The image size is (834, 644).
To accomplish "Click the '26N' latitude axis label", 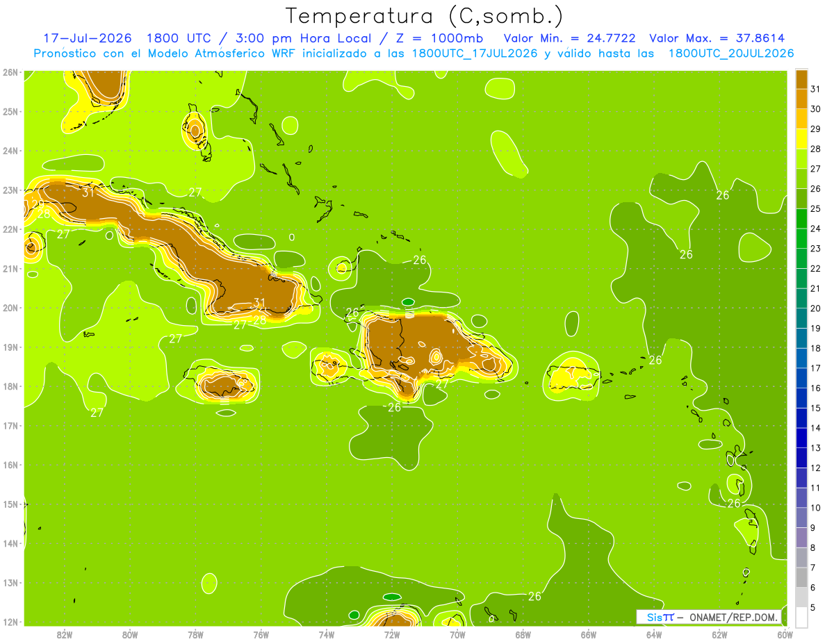I will 10,72.
